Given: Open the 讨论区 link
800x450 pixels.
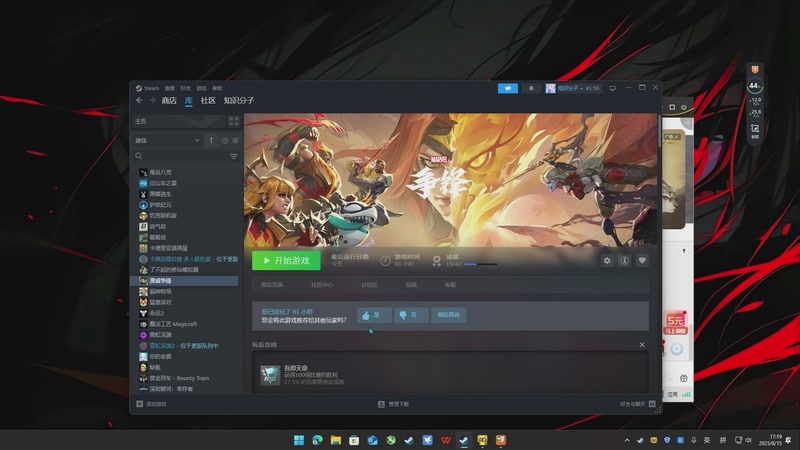Looking at the screenshot, I should tap(369, 285).
